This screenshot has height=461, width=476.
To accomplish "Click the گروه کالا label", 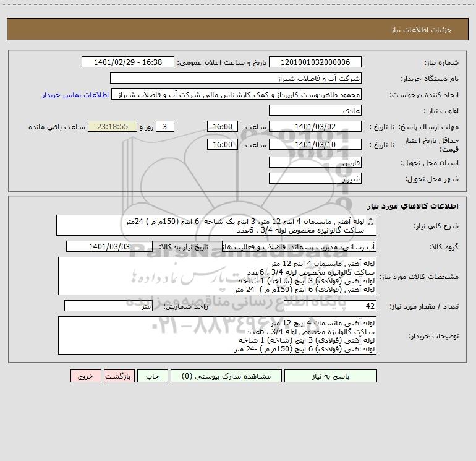I will (x=444, y=248).
